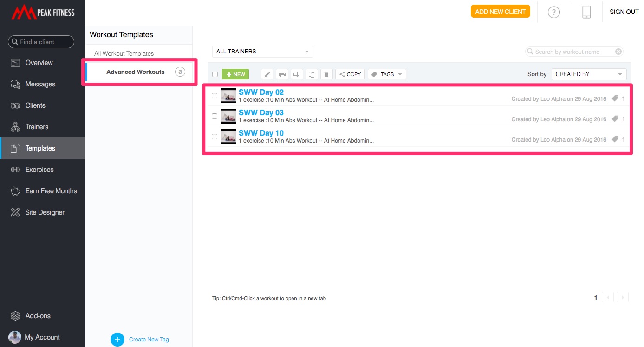Open the Exercises dumbbell icon
This screenshot has width=644, height=347.
click(15, 170)
